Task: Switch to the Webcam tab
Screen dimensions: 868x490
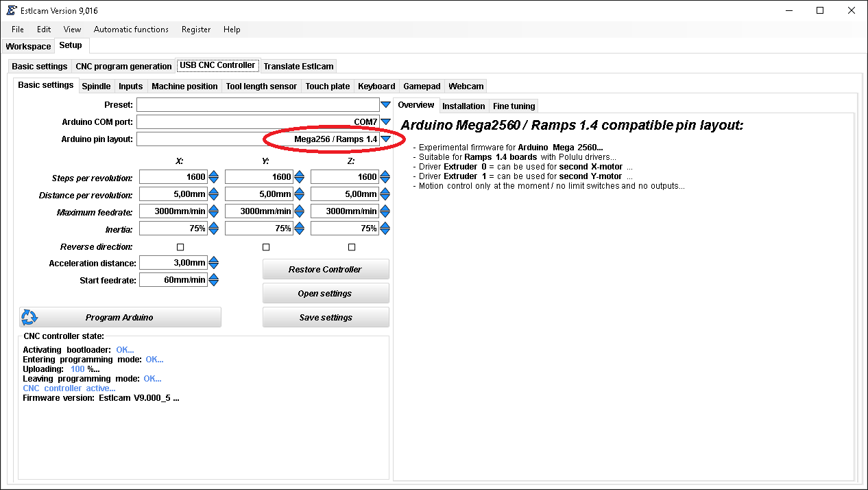Action: click(x=466, y=86)
